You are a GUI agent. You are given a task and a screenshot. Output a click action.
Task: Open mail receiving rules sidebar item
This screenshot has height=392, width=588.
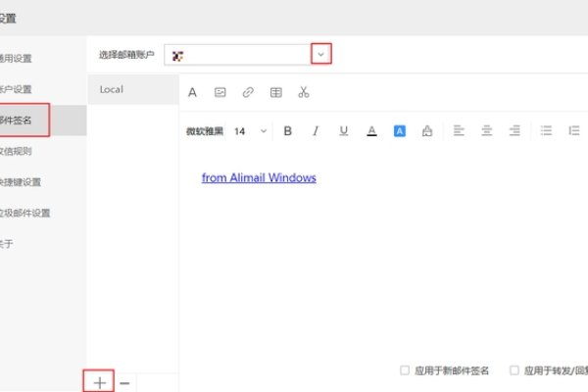pyautogui.click(x=16, y=151)
